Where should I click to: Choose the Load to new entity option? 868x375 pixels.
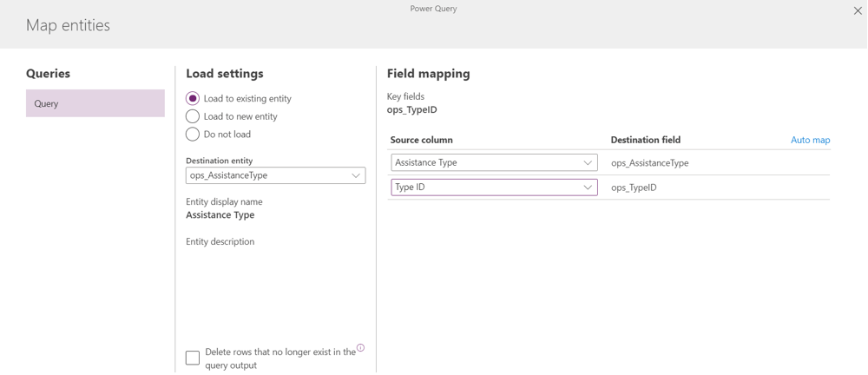[193, 116]
